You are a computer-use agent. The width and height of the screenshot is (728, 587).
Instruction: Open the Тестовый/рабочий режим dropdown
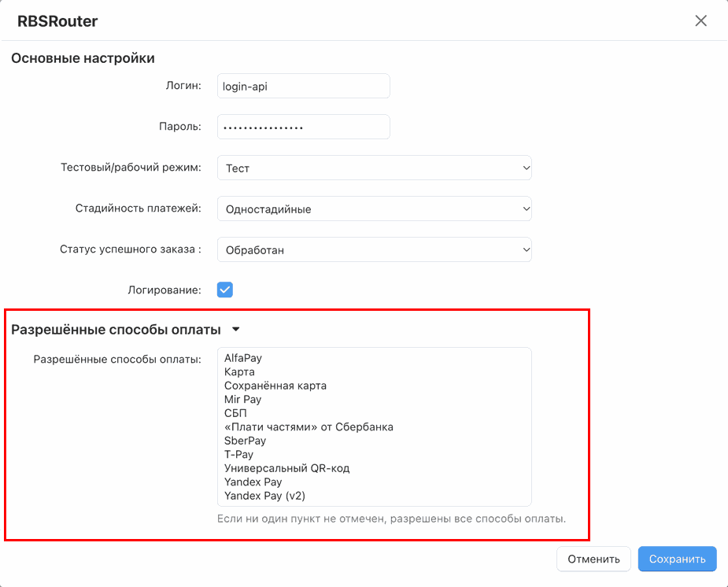pos(374,168)
